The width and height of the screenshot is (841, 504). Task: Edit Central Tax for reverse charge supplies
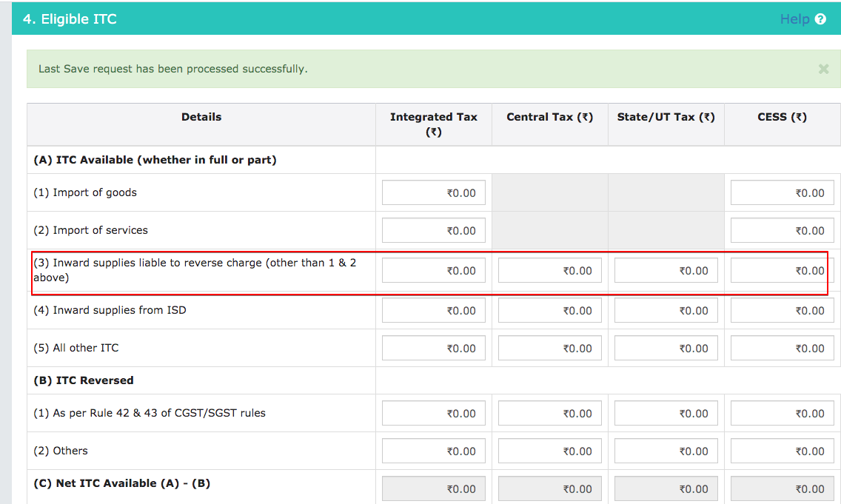(550, 270)
